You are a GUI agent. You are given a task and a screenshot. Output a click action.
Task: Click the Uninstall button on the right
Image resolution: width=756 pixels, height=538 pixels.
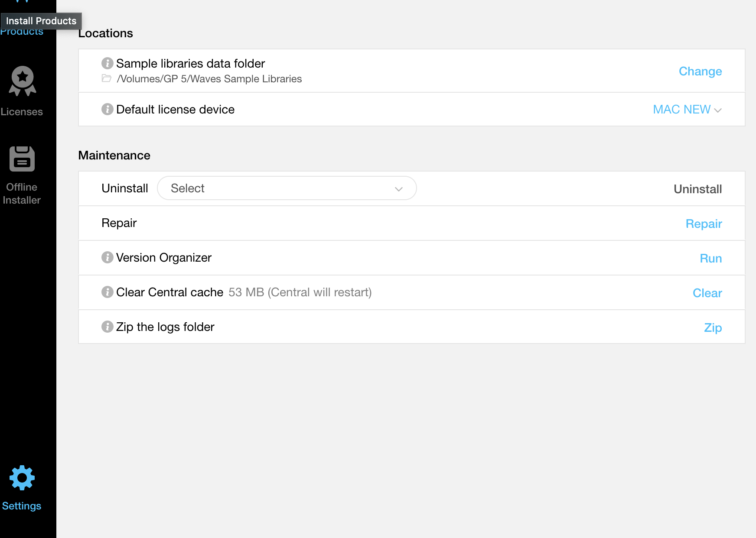click(697, 189)
